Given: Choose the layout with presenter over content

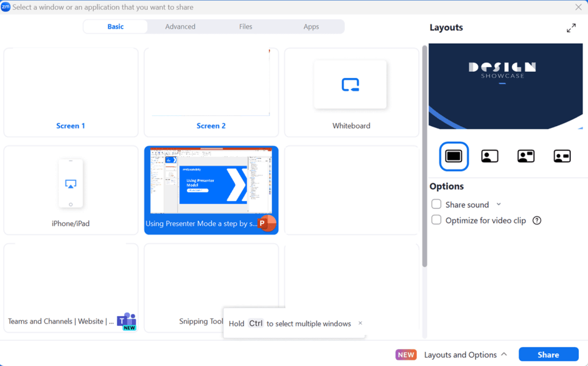Looking at the screenshot, I should 489,156.
